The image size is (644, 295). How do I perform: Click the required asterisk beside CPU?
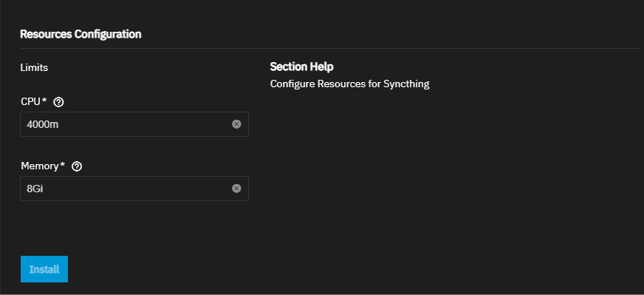pyautogui.click(x=44, y=101)
